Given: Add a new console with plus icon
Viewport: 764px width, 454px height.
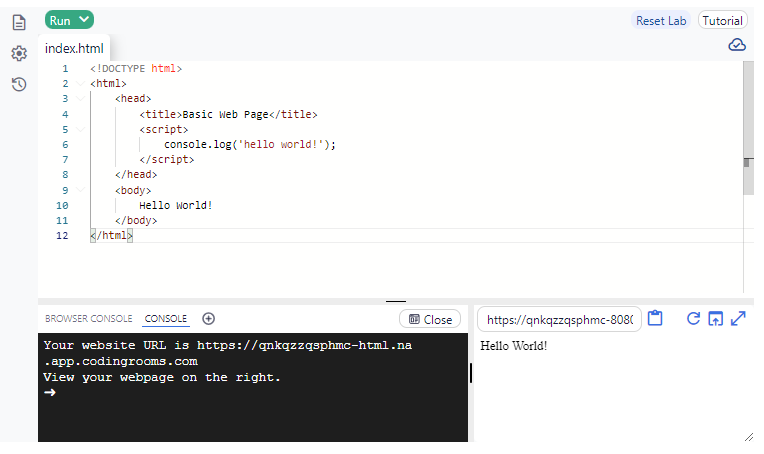Looking at the screenshot, I should [x=209, y=319].
